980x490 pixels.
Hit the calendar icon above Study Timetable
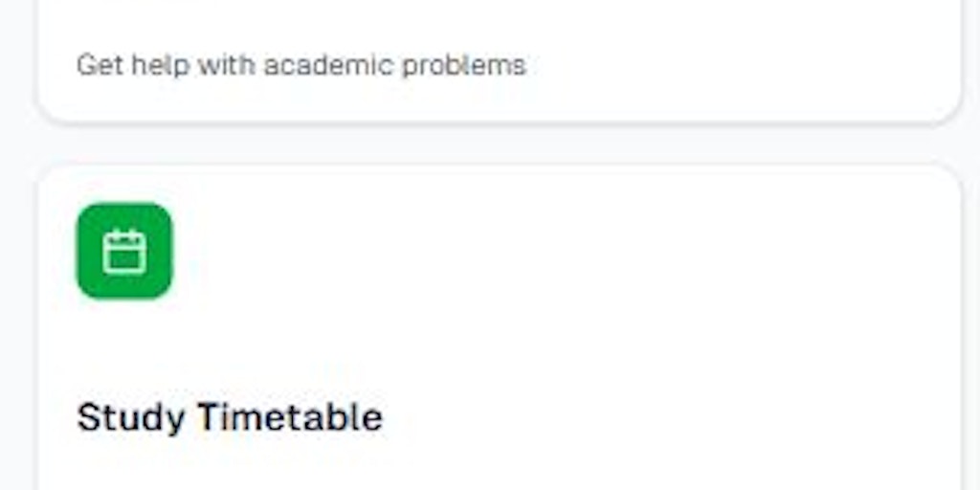(x=124, y=252)
